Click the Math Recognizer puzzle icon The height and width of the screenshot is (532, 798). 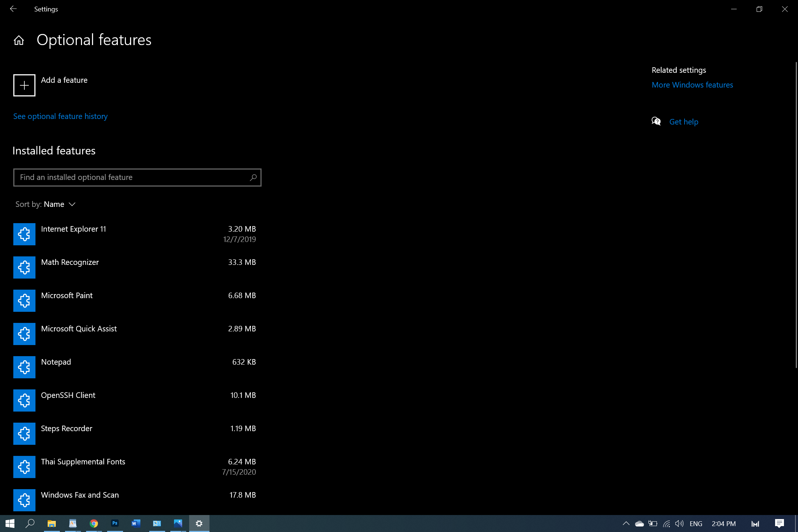click(x=24, y=267)
